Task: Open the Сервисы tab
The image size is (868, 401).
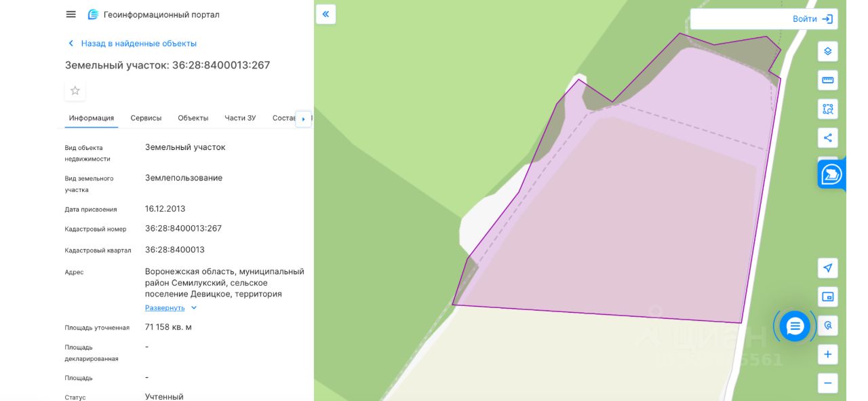Action: tap(146, 118)
